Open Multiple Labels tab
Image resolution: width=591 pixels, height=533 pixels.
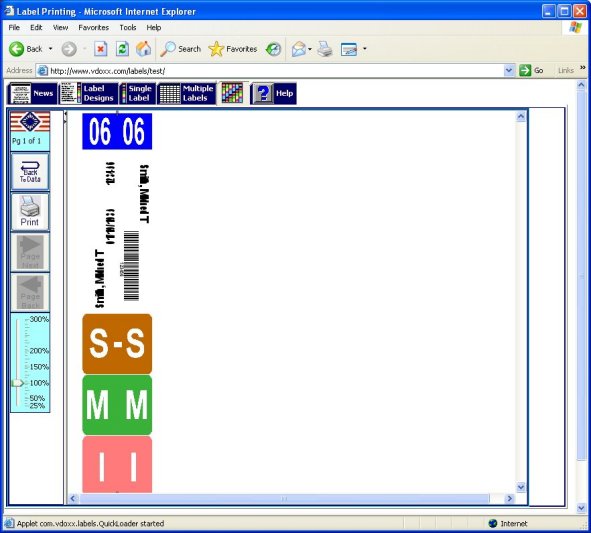click(187, 93)
